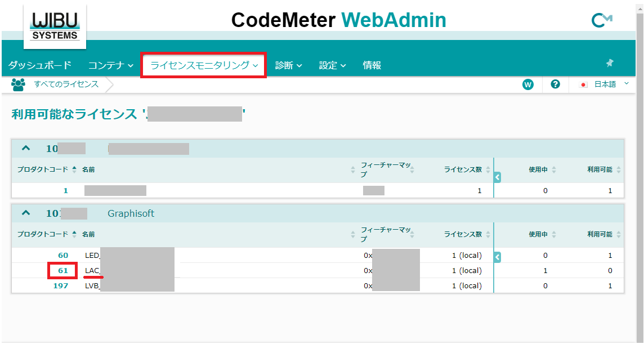
Task: Open product code 1 link
Action: click(x=66, y=190)
